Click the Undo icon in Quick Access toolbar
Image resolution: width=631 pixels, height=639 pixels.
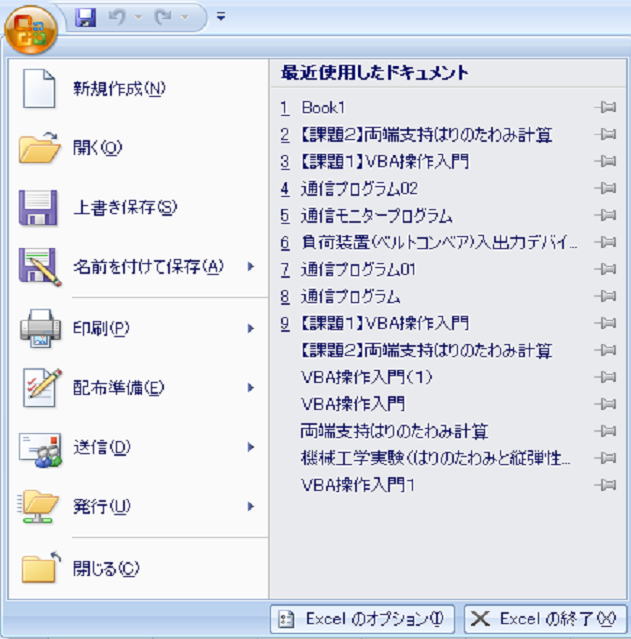click(117, 17)
